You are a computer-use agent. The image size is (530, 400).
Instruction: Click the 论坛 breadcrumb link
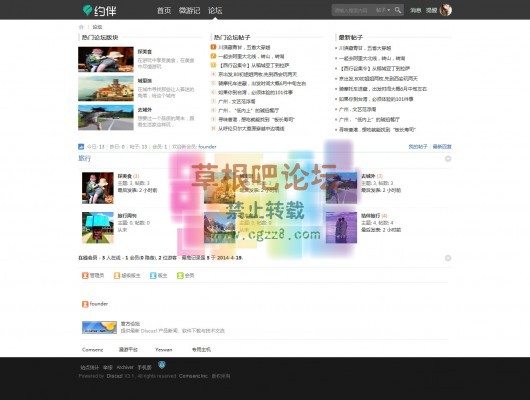pos(97,27)
